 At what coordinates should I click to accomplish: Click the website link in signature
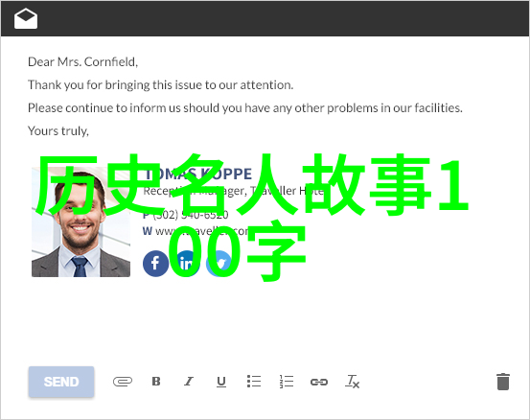(x=202, y=231)
